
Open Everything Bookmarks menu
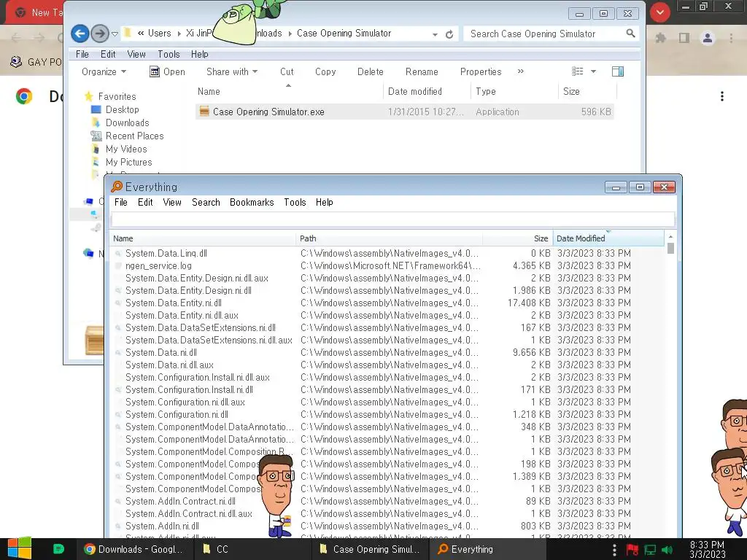point(252,203)
